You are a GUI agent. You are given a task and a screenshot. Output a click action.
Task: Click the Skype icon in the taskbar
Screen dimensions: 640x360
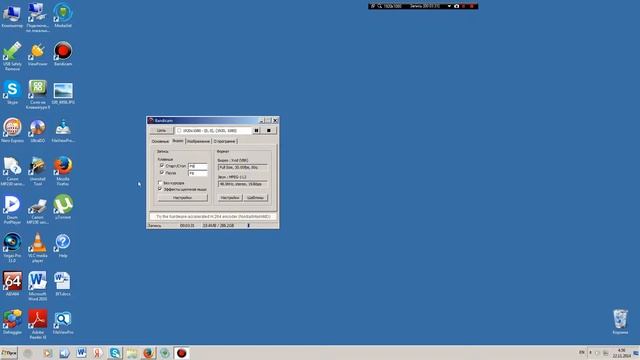115,353
